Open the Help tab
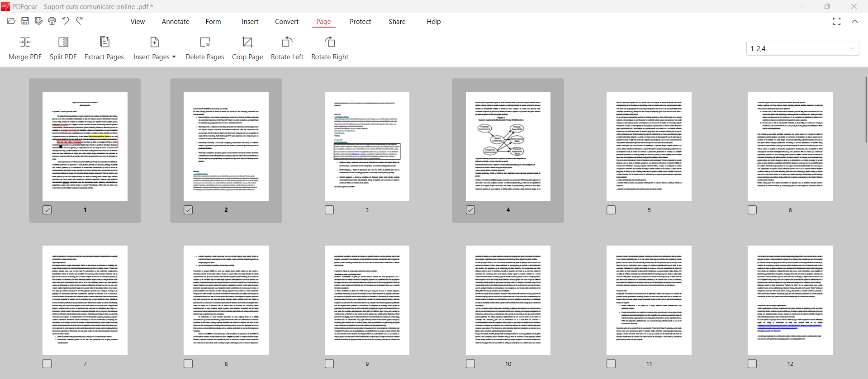 tap(433, 22)
